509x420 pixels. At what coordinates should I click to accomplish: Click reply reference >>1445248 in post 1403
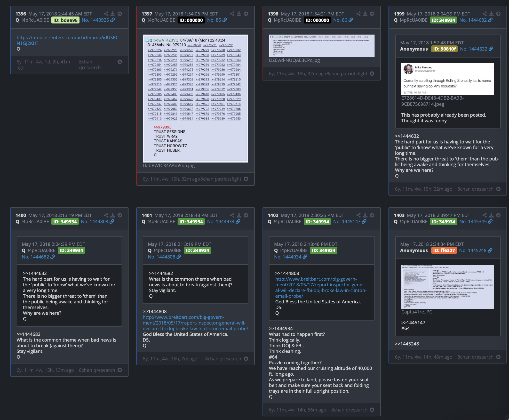407,344
